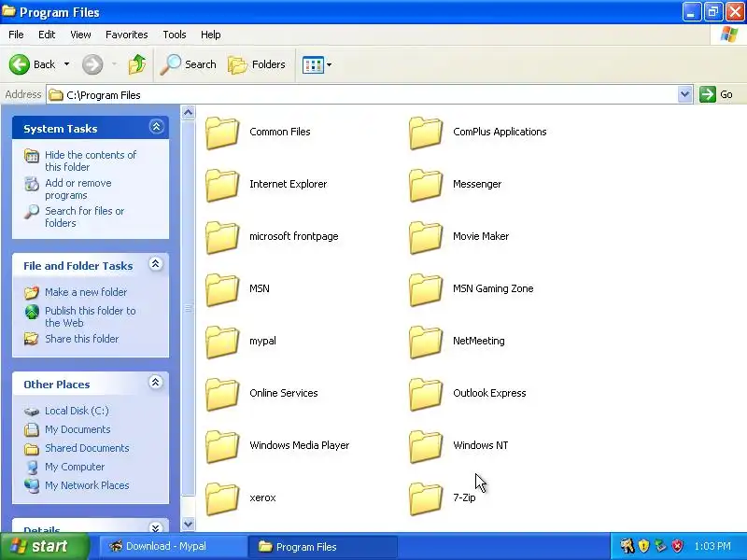Open the ComPlus Applications folder icon
Screen dimensions: 747x560
(426, 133)
